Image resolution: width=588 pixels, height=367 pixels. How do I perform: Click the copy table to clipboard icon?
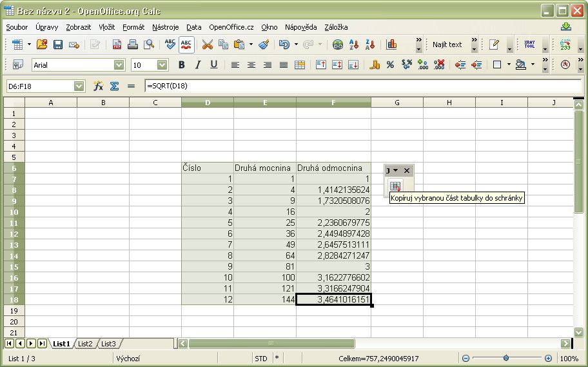tap(395, 186)
